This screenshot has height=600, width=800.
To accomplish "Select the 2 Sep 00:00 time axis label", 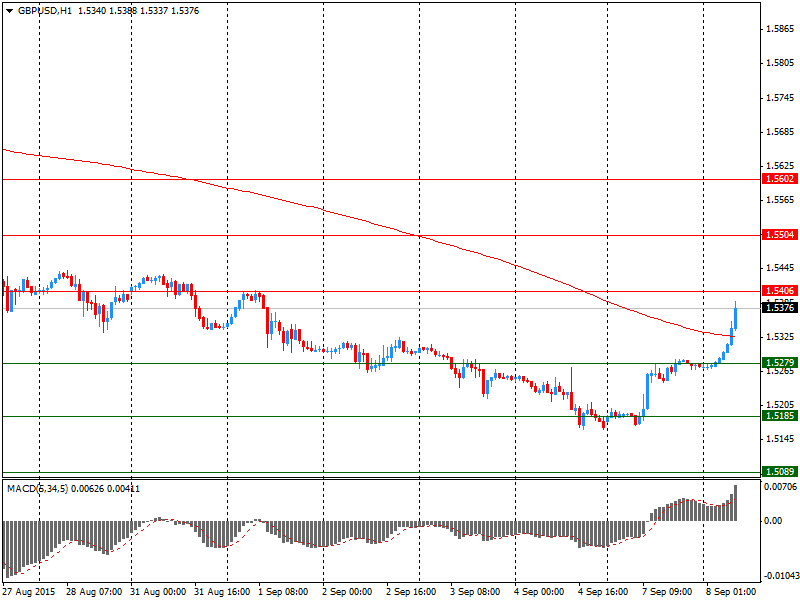I will [x=347, y=592].
